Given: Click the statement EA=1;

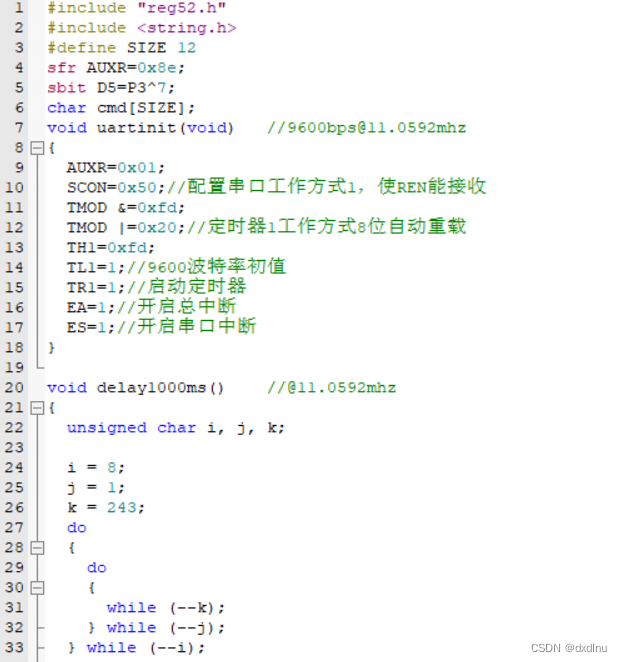Looking at the screenshot, I should pyautogui.click(x=91, y=308).
